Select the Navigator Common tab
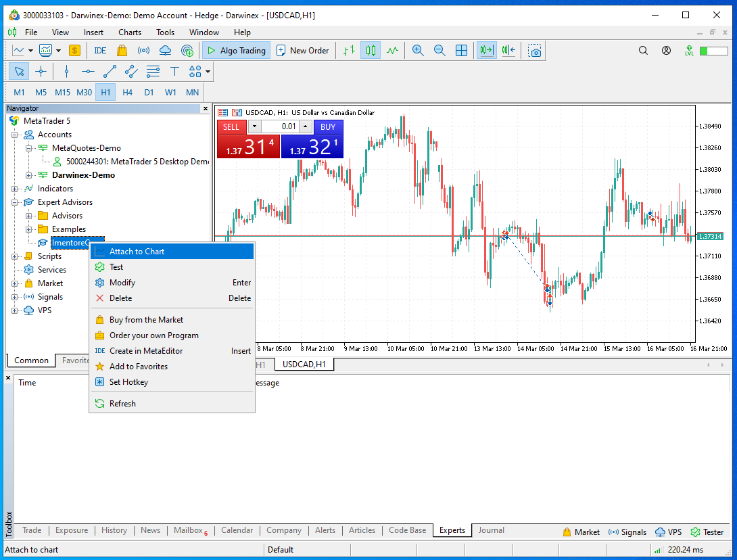 [x=31, y=360]
